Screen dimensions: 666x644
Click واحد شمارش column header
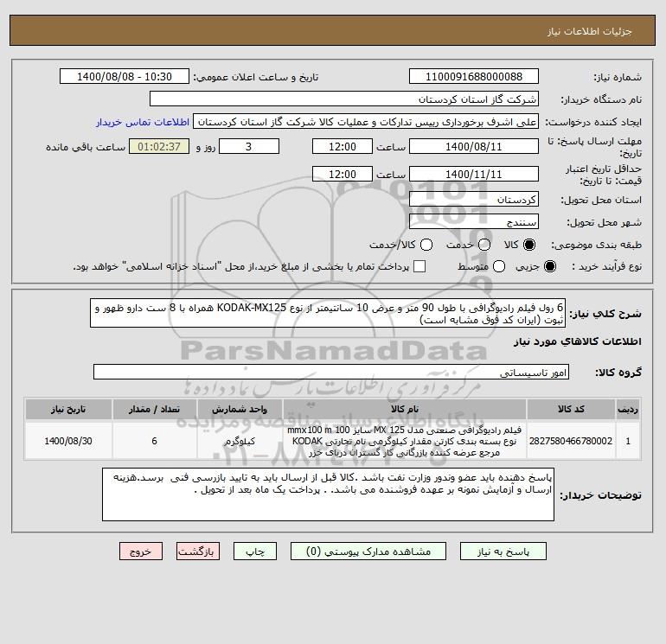(240, 409)
